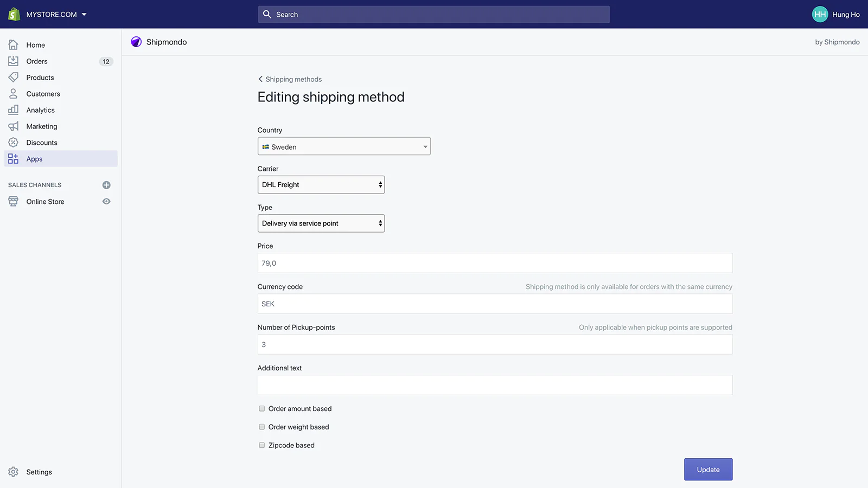This screenshot has width=868, height=488.
Task: Click the Shipmondo app logo icon
Action: (x=136, y=42)
